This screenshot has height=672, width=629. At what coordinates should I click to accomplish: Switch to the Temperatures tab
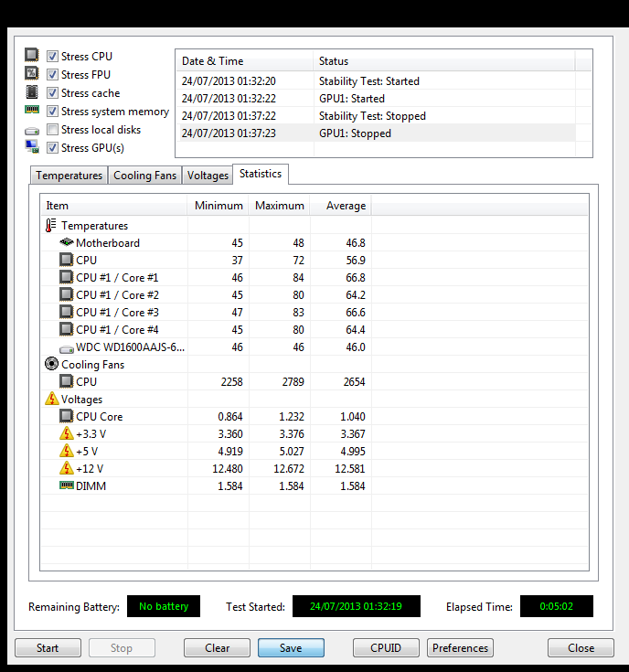point(69,176)
